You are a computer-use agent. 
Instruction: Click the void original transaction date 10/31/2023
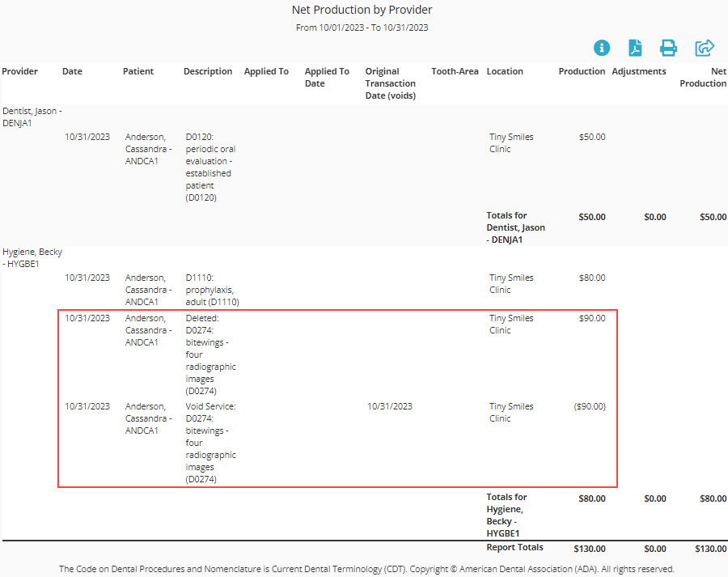click(x=390, y=406)
